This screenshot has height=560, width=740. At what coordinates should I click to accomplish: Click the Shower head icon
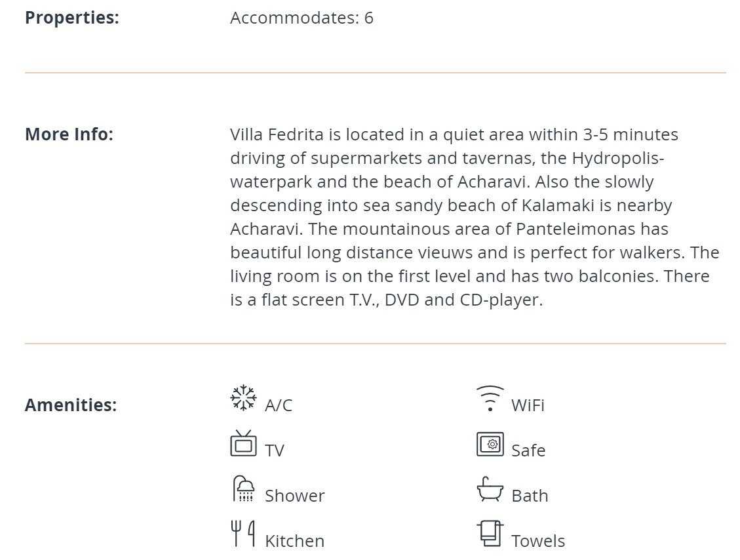click(x=243, y=489)
